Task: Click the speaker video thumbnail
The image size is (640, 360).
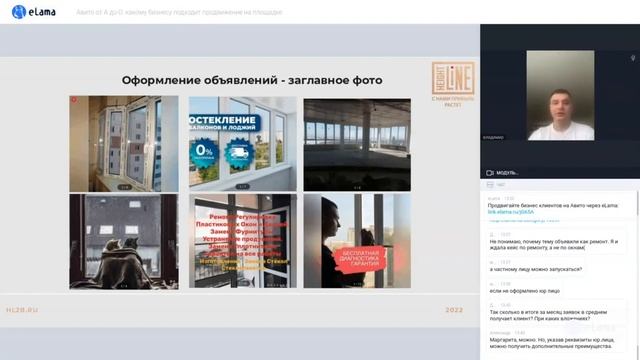Action: pos(560,96)
